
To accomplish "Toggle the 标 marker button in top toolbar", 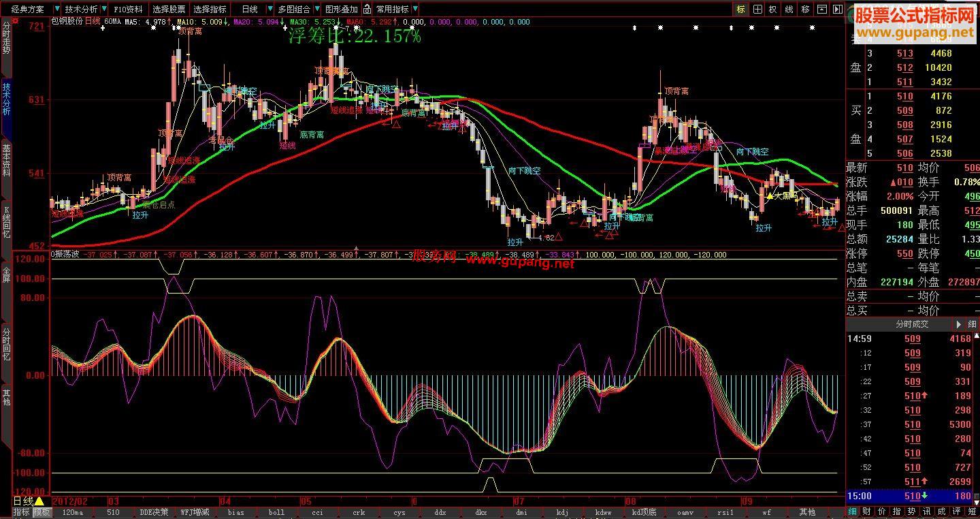I will (x=740, y=10).
